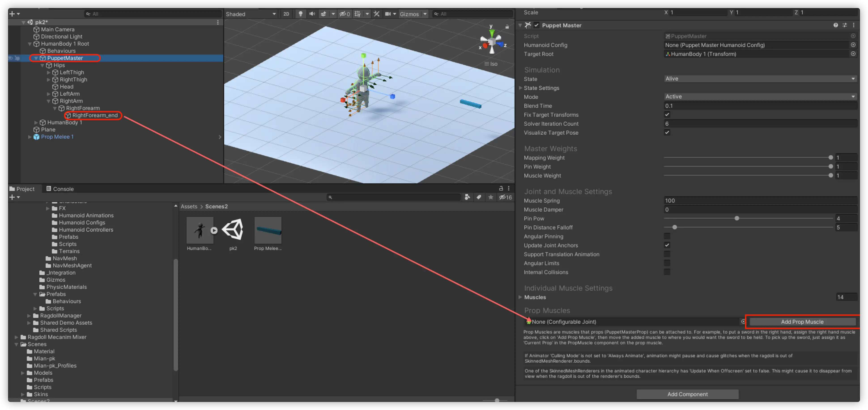Screen dimensions: 868x410
Task: Toggle the 2D view mode button
Action: (286, 14)
